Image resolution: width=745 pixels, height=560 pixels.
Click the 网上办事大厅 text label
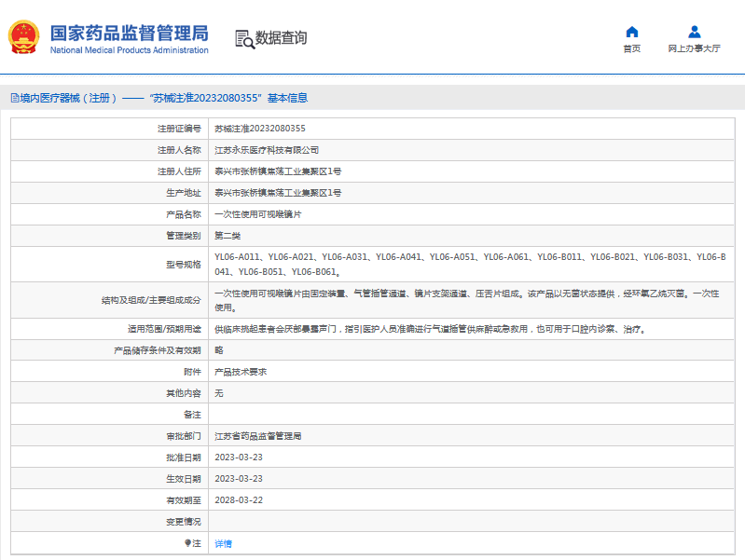694,48
